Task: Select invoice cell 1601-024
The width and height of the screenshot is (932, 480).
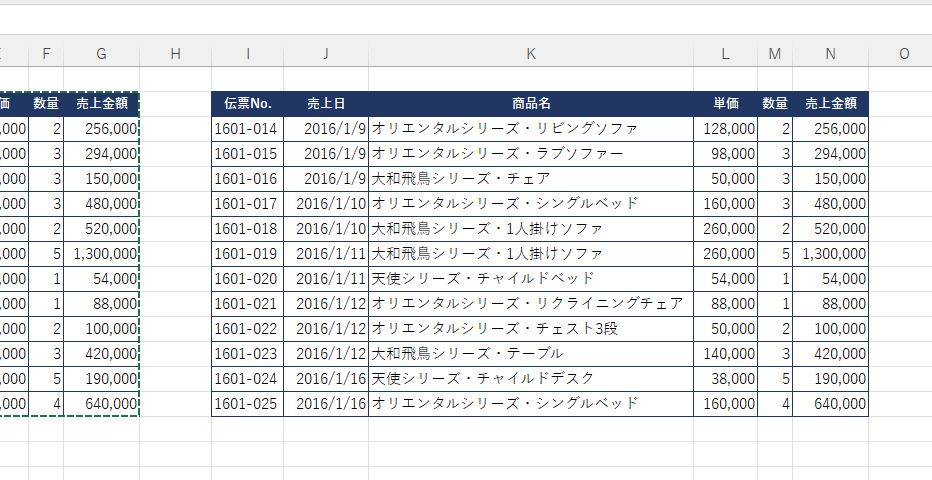Action: coord(247,378)
